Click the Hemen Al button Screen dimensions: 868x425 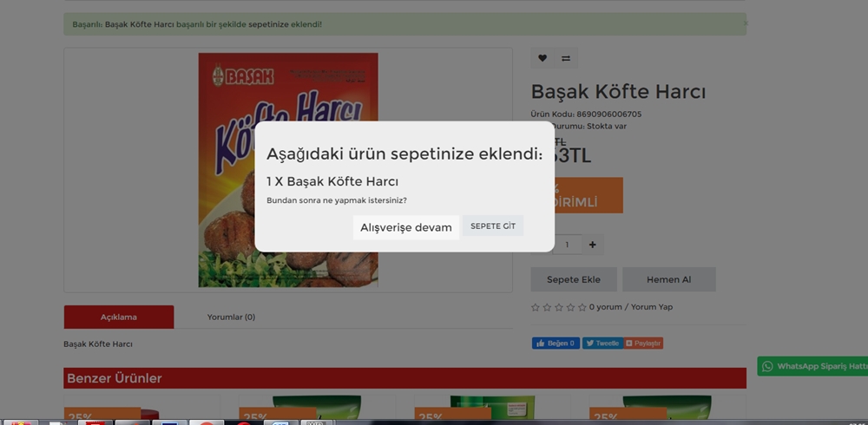668,279
